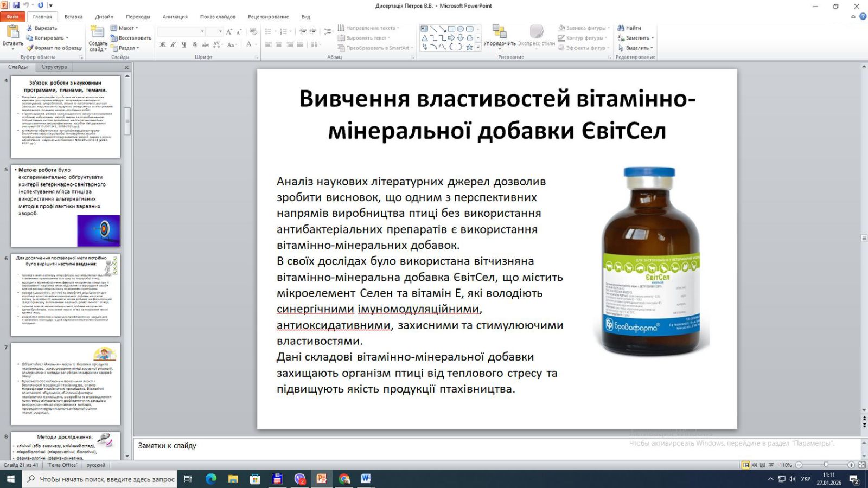Click the Файл button
This screenshot has width=868, height=488.
click(x=12, y=17)
